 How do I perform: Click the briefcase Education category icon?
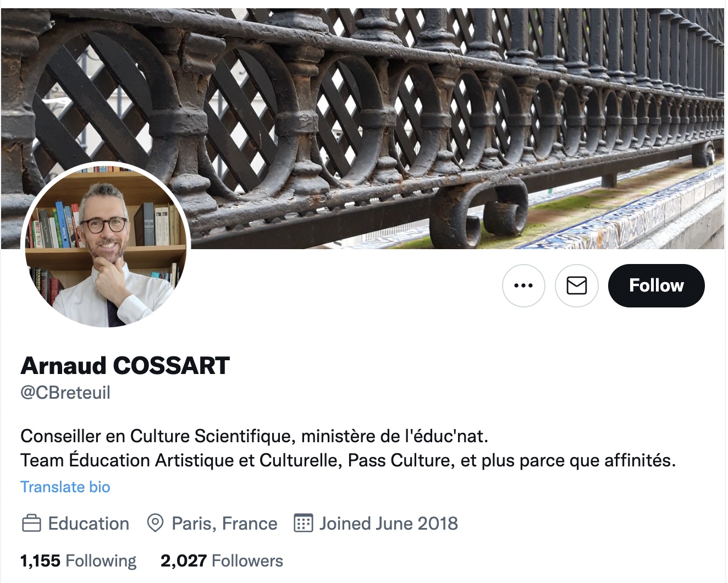coord(31,523)
